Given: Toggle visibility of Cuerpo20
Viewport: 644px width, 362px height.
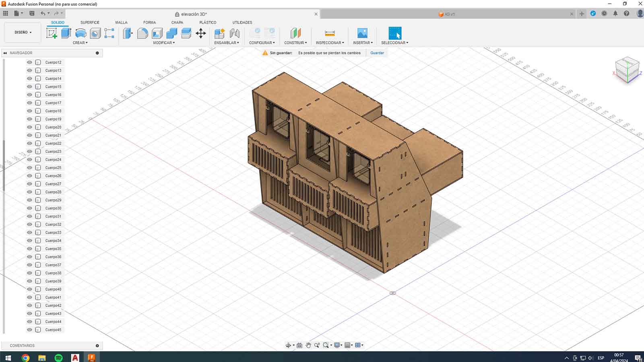Looking at the screenshot, I should click(29, 127).
